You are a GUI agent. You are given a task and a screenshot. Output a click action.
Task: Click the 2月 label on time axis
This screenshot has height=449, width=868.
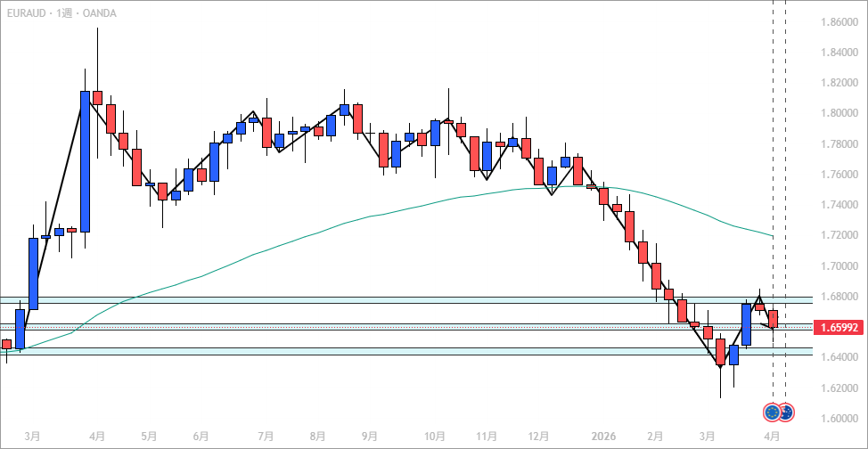[x=655, y=437]
